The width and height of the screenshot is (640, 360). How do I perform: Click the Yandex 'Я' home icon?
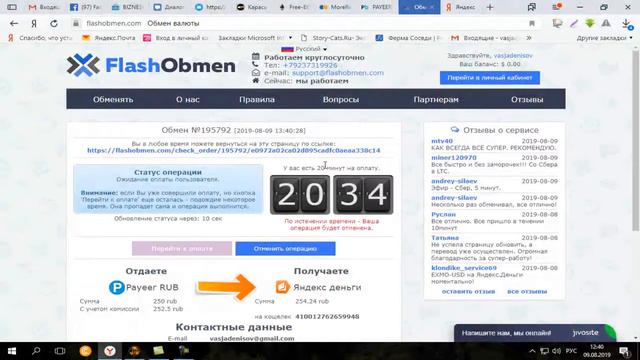34,24
